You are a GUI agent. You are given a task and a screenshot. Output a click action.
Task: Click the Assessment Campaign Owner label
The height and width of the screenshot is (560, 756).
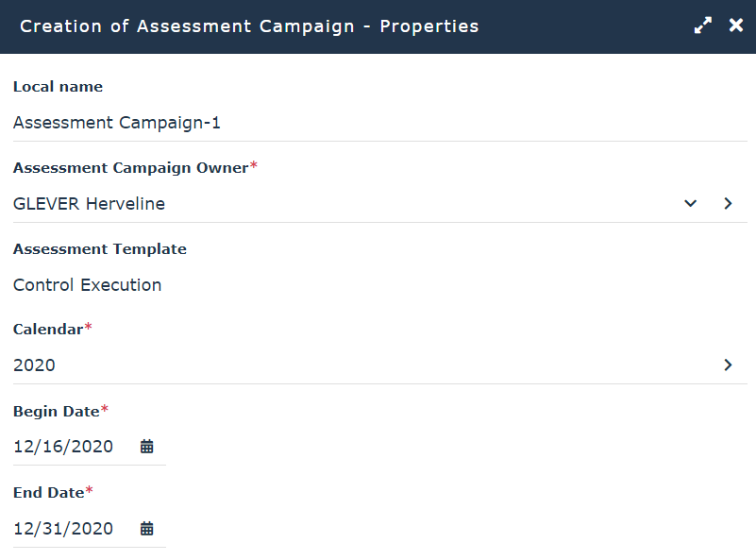coord(130,168)
